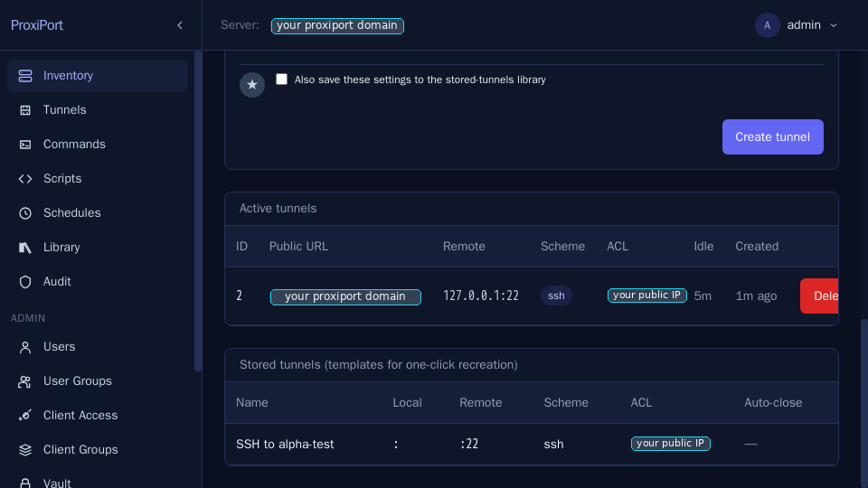Click the Audit shield icon
The height and width of the screenshot is (488, 868).
tap(25, 282)
